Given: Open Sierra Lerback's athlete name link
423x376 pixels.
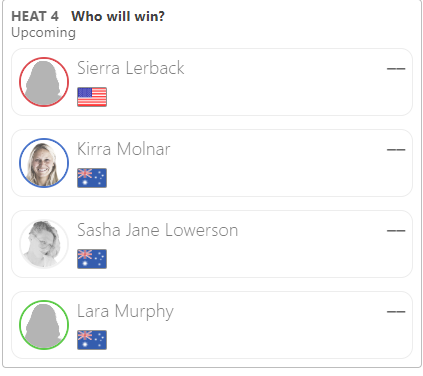Looking at the screenshot, I should [x=131, y=68].
